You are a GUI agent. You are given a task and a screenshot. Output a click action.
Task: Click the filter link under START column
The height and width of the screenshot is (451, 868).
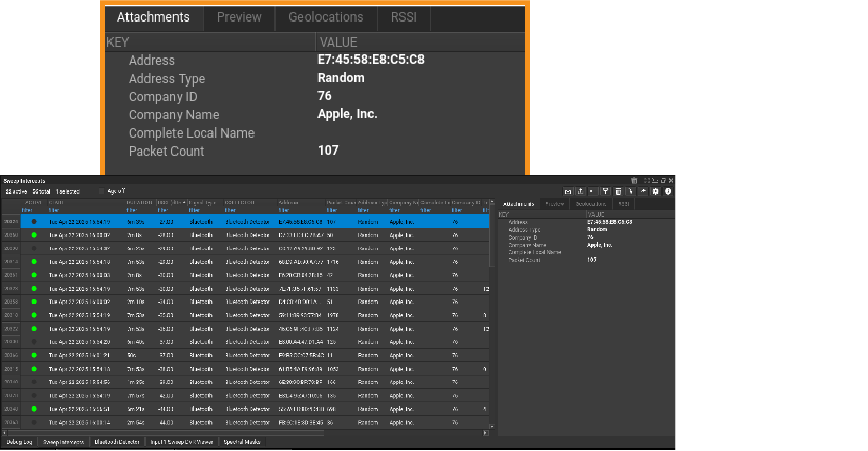tap(54, 210)
